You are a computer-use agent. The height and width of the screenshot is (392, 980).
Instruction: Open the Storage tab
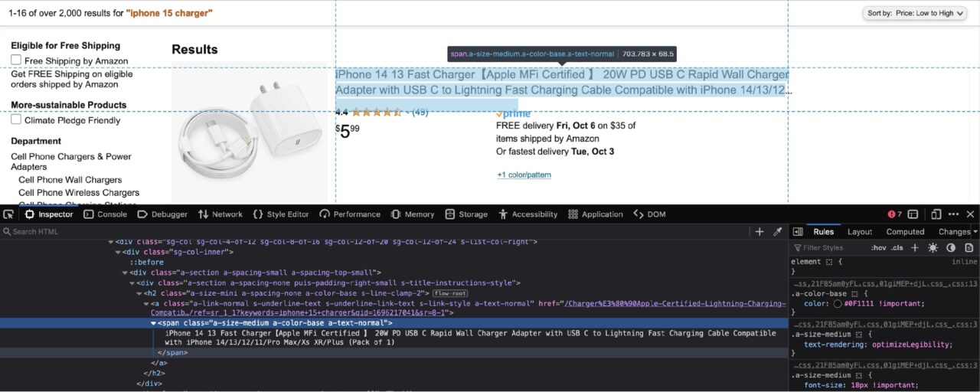[x=466, y=214]
